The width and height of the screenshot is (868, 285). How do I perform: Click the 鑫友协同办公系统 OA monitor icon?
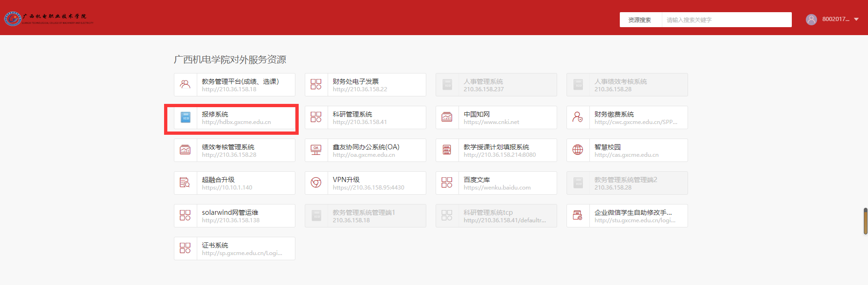(x=316, y=150)
